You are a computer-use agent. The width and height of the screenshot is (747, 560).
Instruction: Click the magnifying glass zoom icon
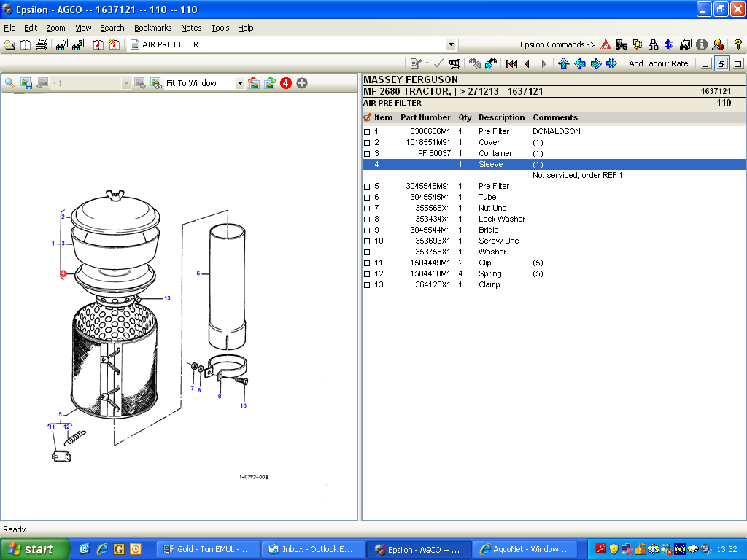pos(10,83)
